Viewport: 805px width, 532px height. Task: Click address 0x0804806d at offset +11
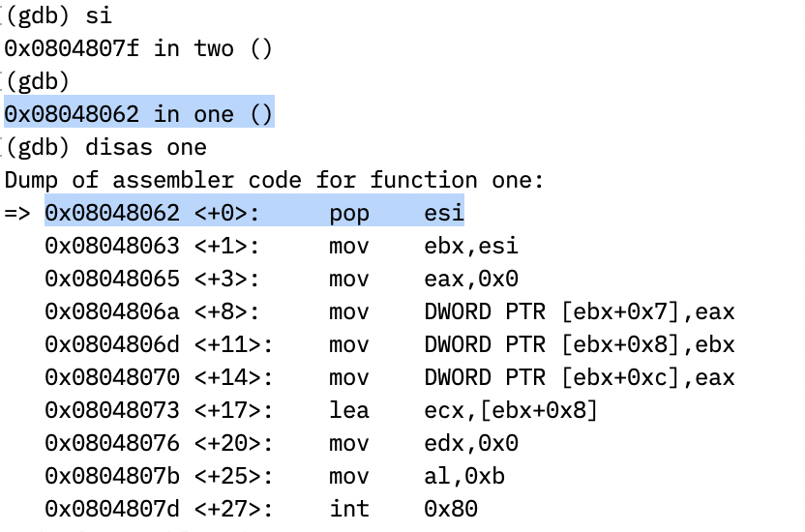click(x=111, y=344)
